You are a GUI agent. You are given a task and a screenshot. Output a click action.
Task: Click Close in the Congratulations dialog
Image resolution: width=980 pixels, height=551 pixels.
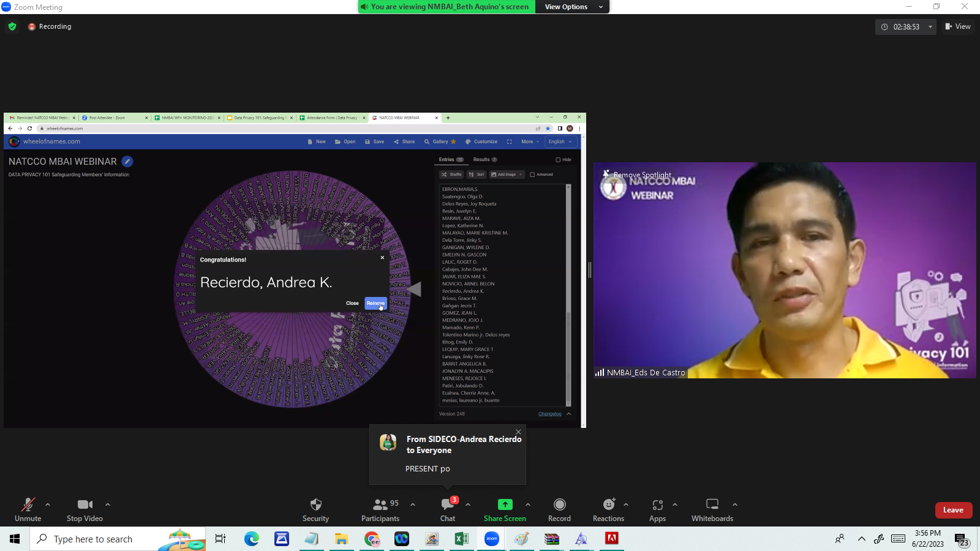[x=352, y=303]
